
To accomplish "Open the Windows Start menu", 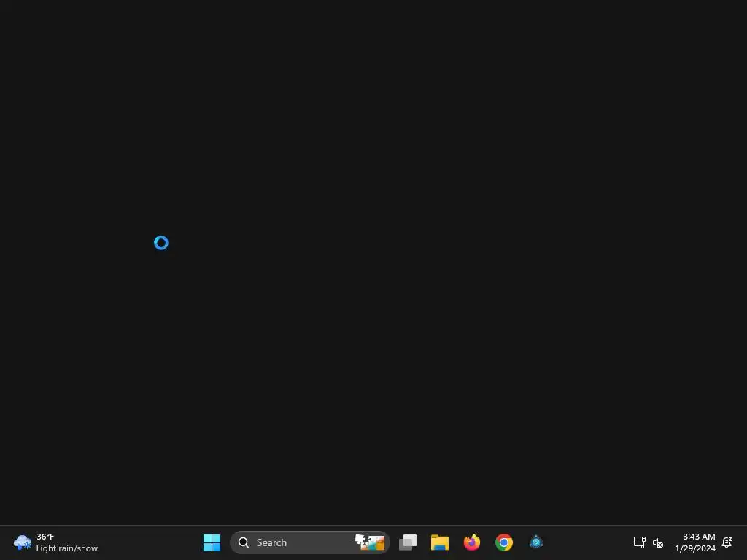I will click(x=212, y=542).
